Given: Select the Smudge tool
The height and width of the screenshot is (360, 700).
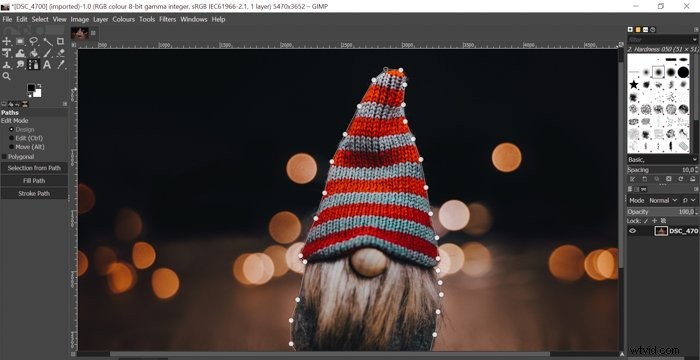Looking at the screenshot, I should [20, 65].
